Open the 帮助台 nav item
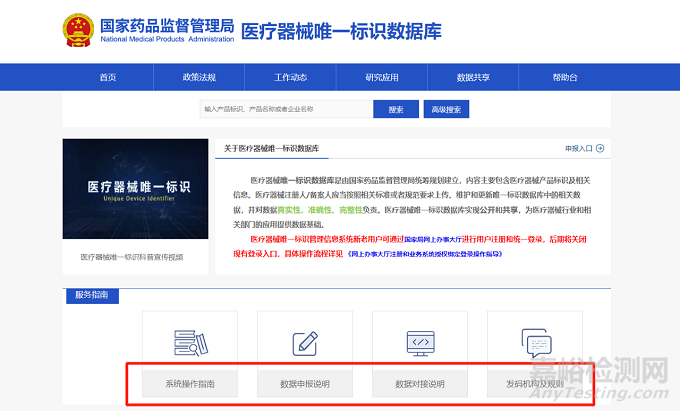680x411 pixels. 564,77
